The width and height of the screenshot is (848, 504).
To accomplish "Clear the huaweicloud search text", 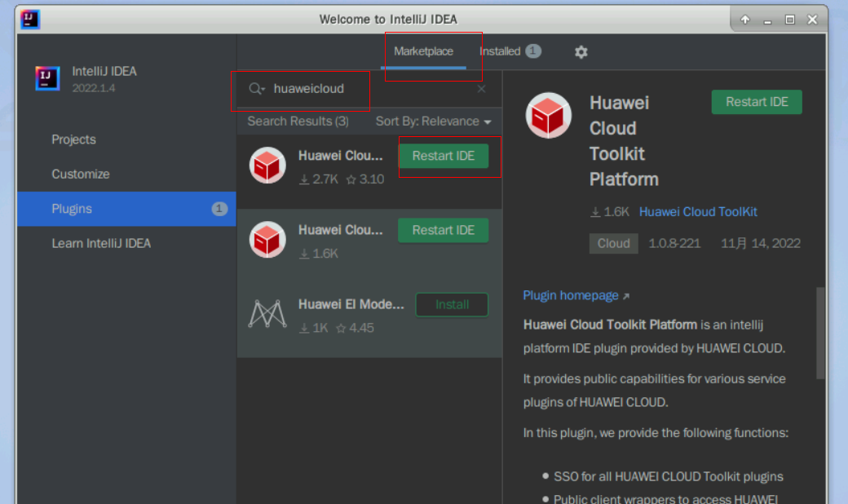I will 481,89.
